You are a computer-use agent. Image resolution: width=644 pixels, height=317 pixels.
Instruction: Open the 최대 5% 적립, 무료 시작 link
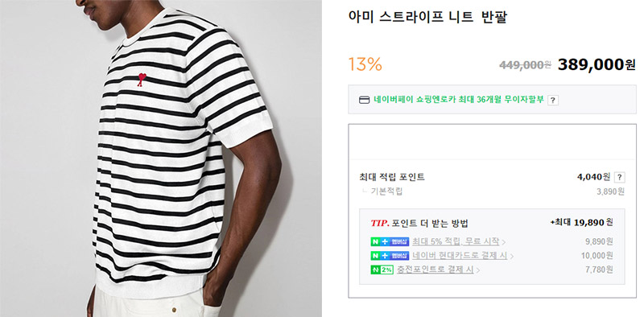(x=456, y=241)
